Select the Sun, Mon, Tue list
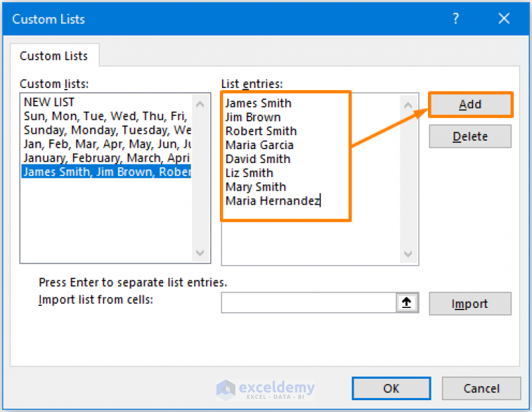This screenshot has height=412, width=532. [x=107, y=116]
